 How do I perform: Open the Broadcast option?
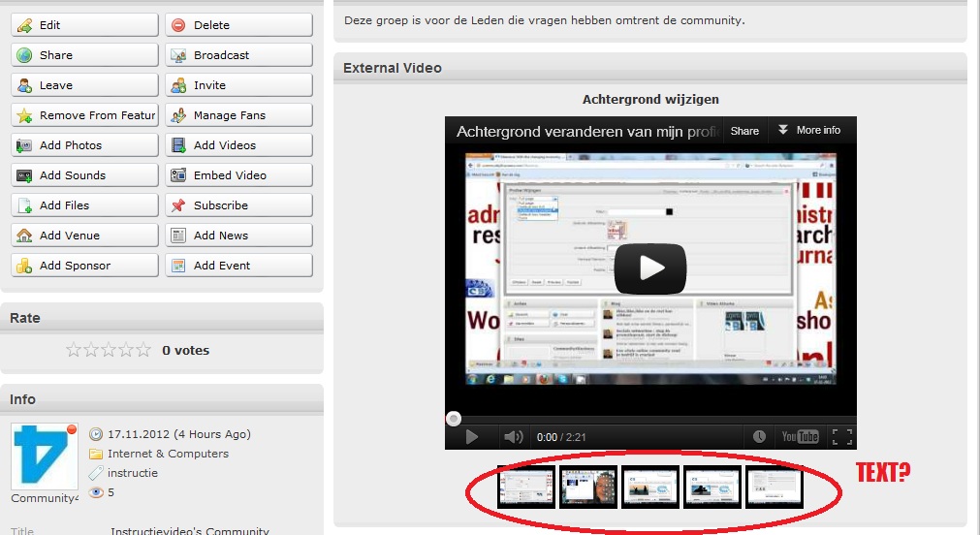coord(238,55)
